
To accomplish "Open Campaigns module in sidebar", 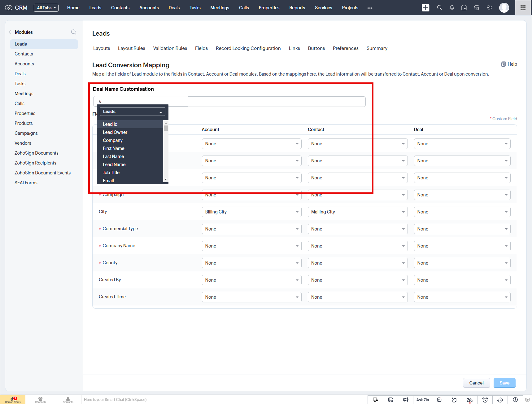I will click(x=26, y=133).
